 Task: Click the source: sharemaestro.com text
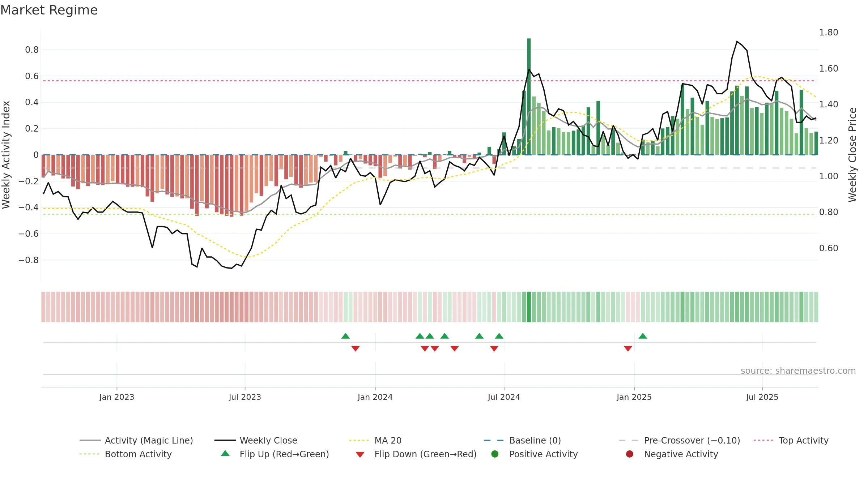798,371
